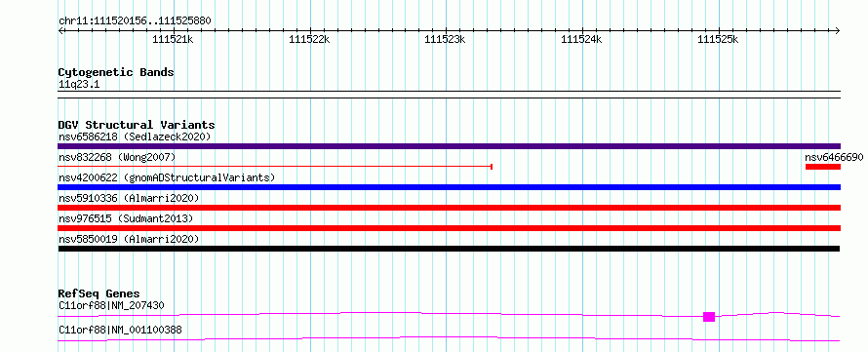The height and width of the screenshot is (352, 868).
Task: Click the 11q23.1 band label
Action: click(x=79, y=85)
